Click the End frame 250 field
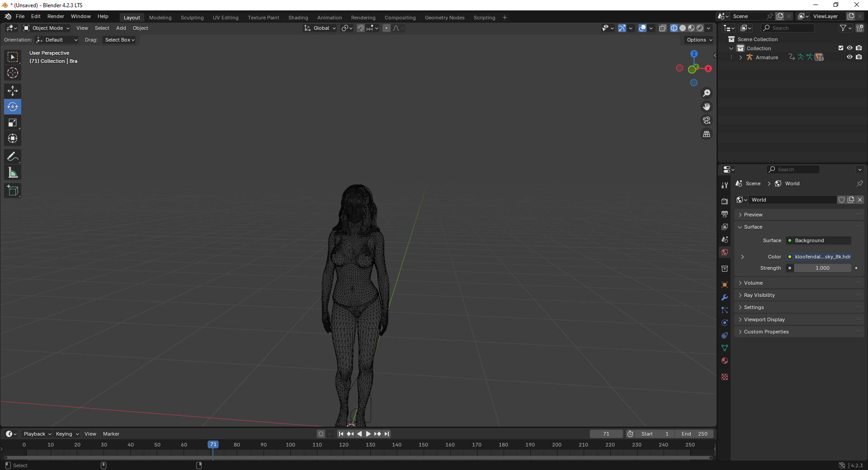The width and height of the screenshot is (868, 470). (695, 434)
